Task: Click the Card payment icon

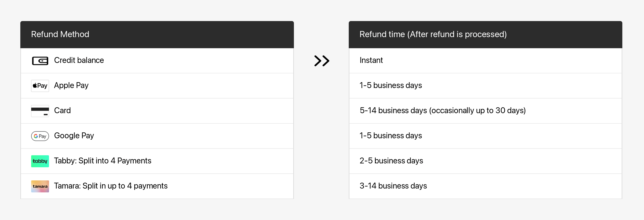Action: (x=40, y=111)
